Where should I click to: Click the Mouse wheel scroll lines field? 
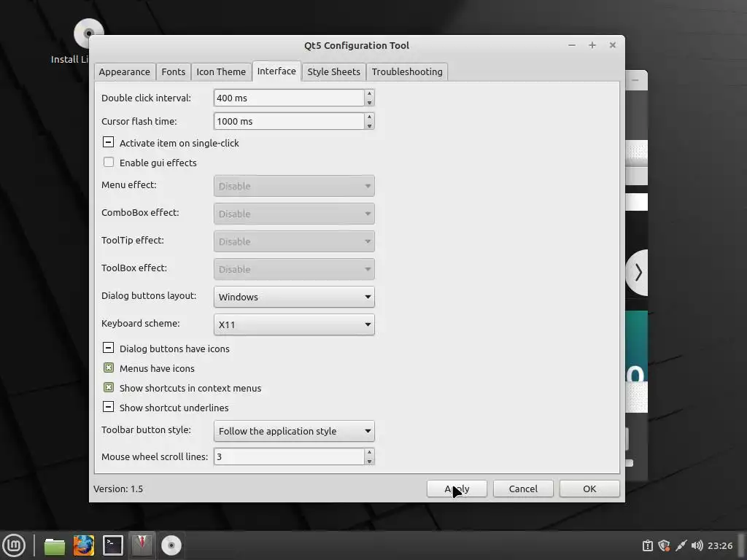289,456
